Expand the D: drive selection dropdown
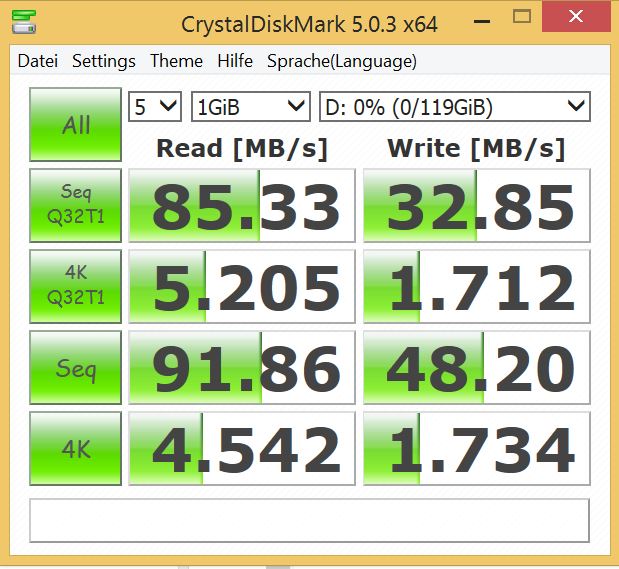 [454, 106]
